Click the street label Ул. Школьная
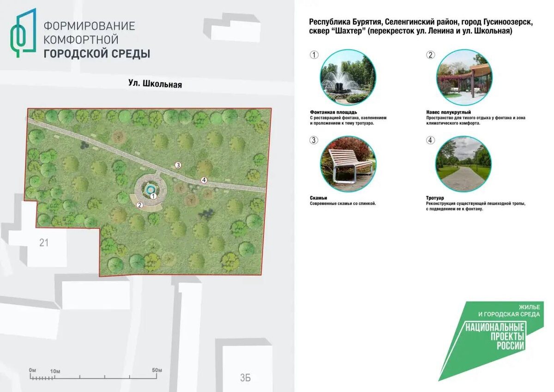Image resolution: width=554 pixels, height=392 pixels. (155, 84)
